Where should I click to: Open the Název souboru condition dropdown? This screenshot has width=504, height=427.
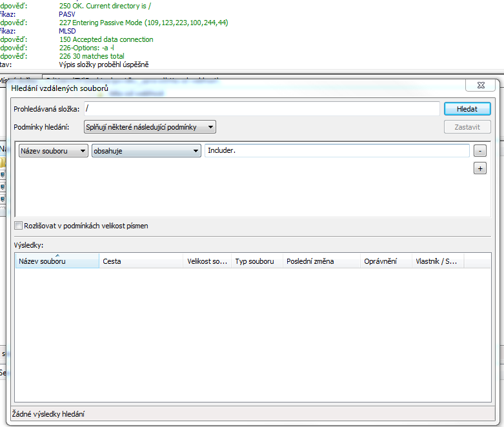(x=54, y=151)
